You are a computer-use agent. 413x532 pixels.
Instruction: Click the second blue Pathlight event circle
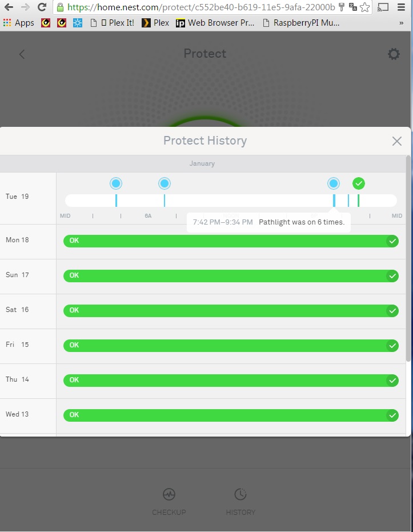tap(165, 183)
